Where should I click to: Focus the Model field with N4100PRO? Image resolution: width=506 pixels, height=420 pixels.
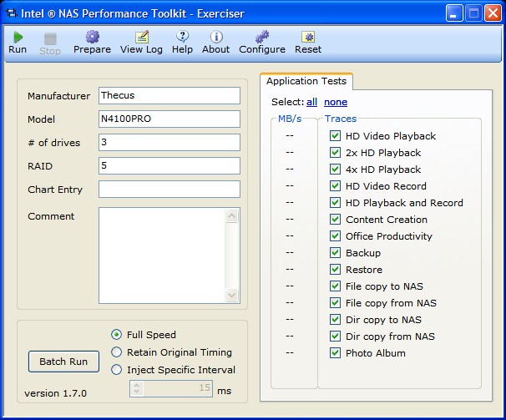pos(170,119)
